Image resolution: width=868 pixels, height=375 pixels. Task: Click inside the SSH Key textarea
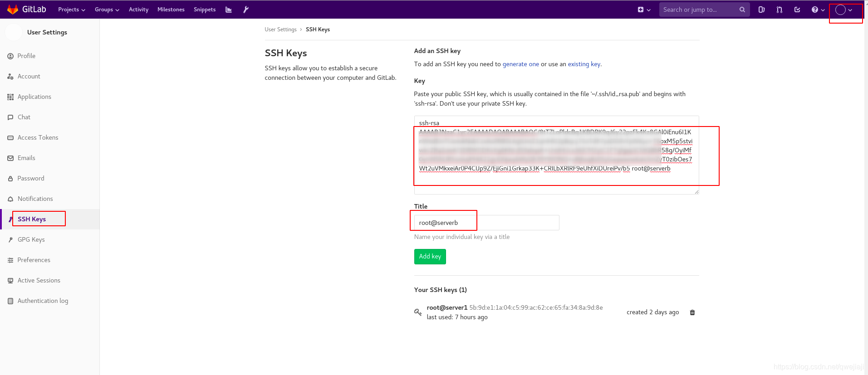[556, 155]
